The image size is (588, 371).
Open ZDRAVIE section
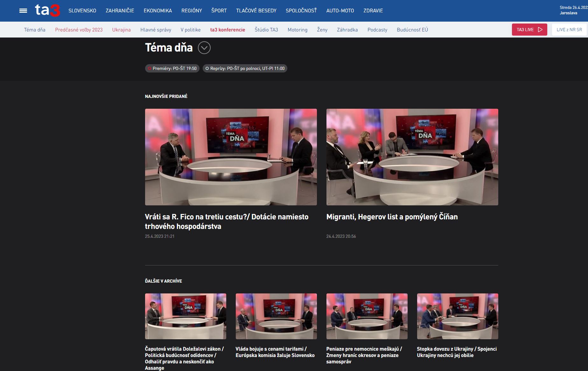[x=373, y=10]
